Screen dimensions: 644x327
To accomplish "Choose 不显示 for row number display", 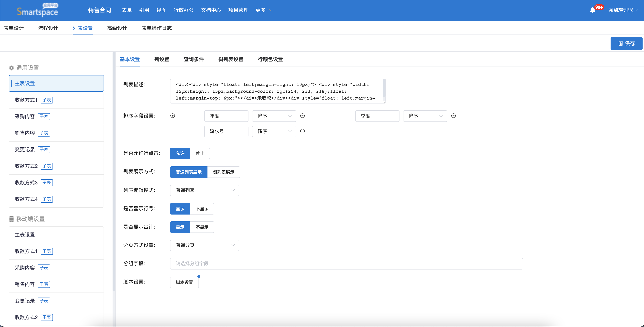I will point(202,209).
